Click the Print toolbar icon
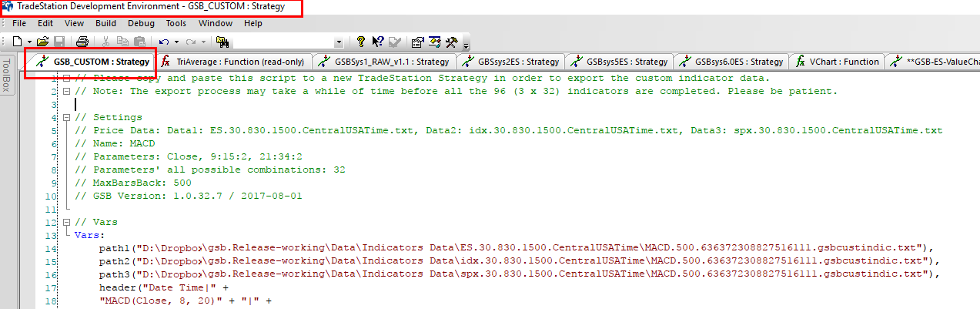 82,42
